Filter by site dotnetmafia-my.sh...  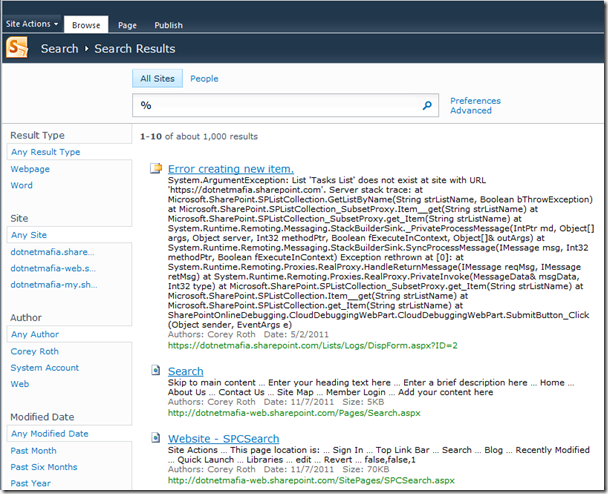click(54, 285)
